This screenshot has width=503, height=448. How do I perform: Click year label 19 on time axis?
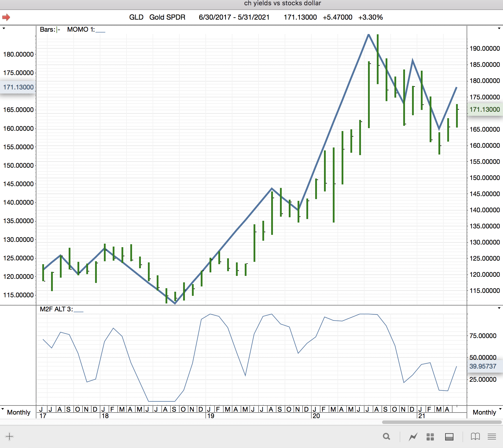point(211,416)
